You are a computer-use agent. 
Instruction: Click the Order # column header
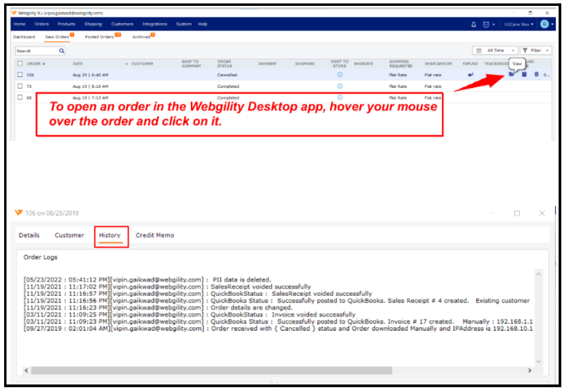(x=36, y=64)
